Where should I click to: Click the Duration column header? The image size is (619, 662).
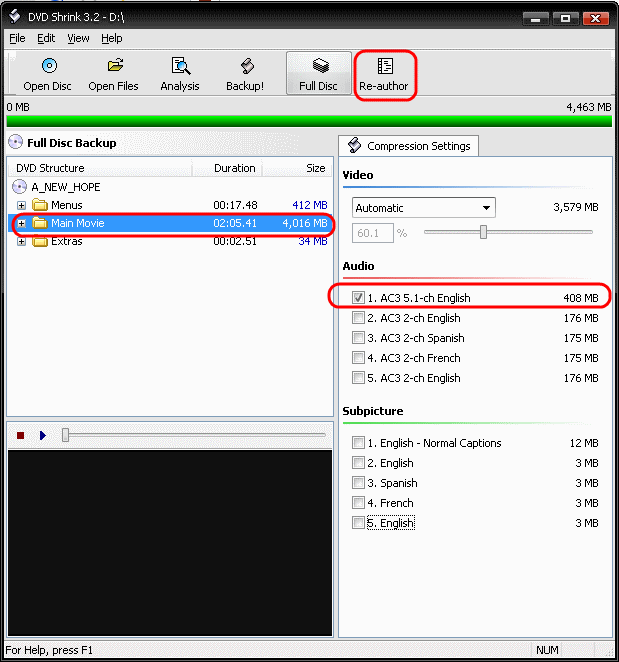pyautogui.click(x=227, y=168)
